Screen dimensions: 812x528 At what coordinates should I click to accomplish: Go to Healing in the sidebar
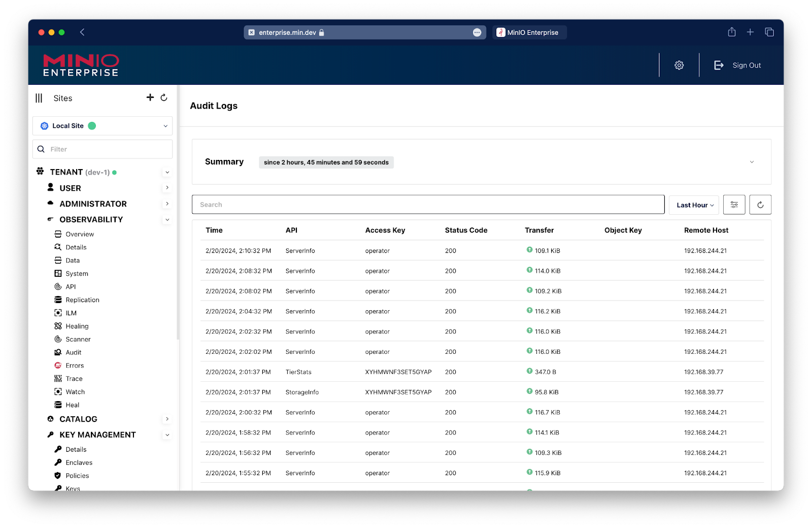[x=77, y=326]
